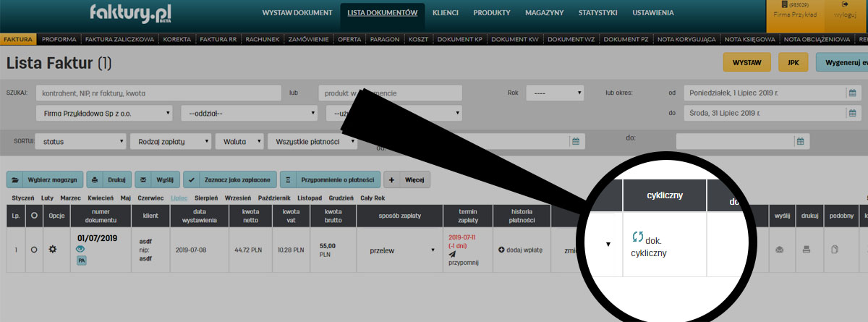Click the WYSTAW button
The width and height of the screenshot is (868, 322).
(747, 63)
